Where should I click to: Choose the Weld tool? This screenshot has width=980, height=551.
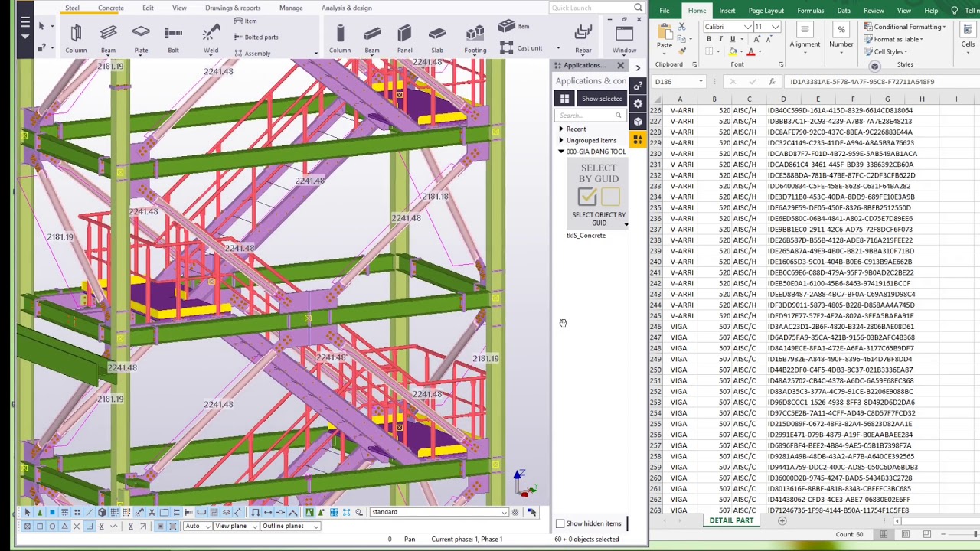click(211, 38)
